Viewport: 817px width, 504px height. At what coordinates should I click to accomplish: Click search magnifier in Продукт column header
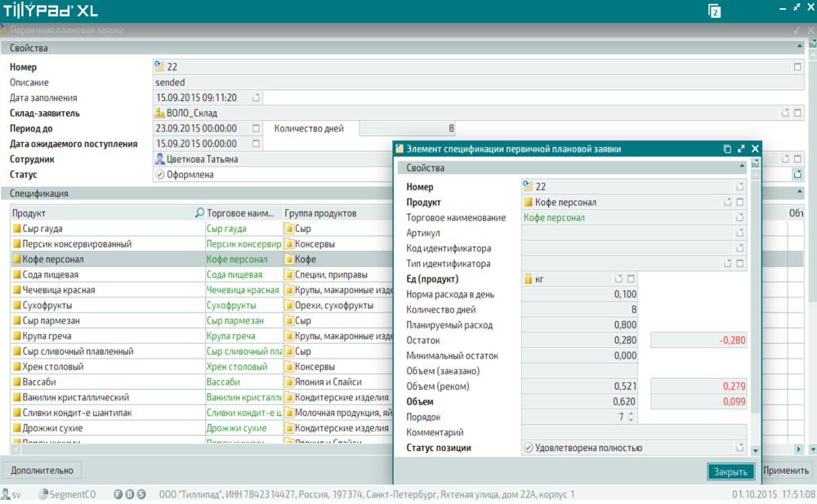pyautogui.click(x=200, y=213)
